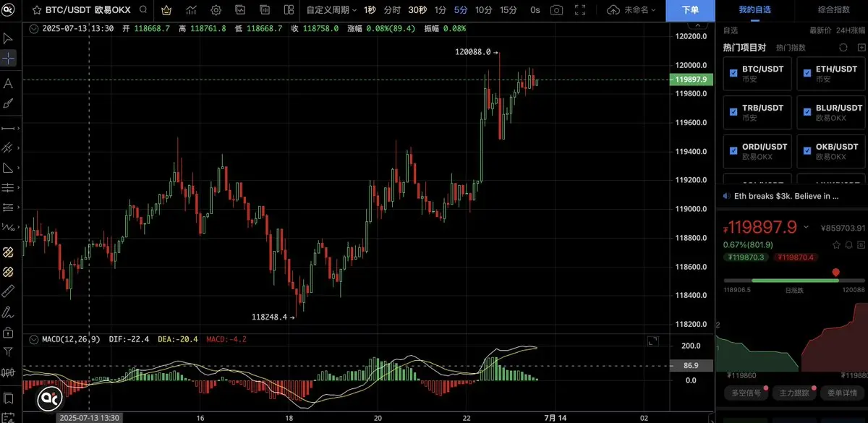Select the 30秒 timeframe
Image resolution: width=868 pixels, height=423 pixels.
click(x=417, y=10)
